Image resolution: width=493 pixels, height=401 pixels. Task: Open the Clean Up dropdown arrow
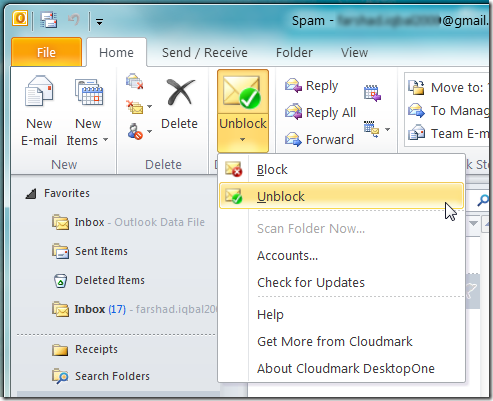tap(150, 107)
